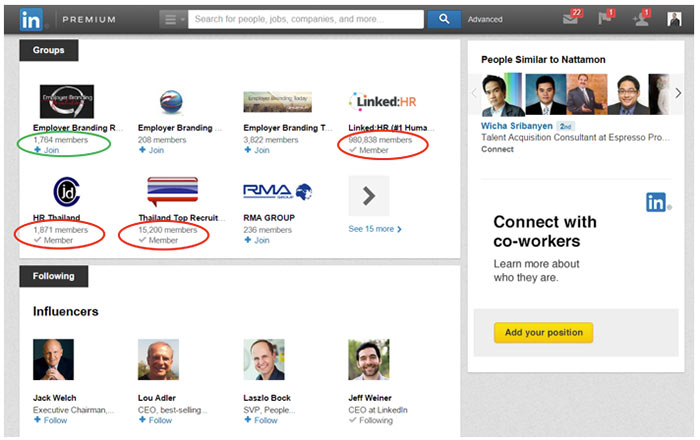Toggle Member status under HR Thailand
Image resolution: width=700 pixels, height=440 pixels.
(53, 240)
